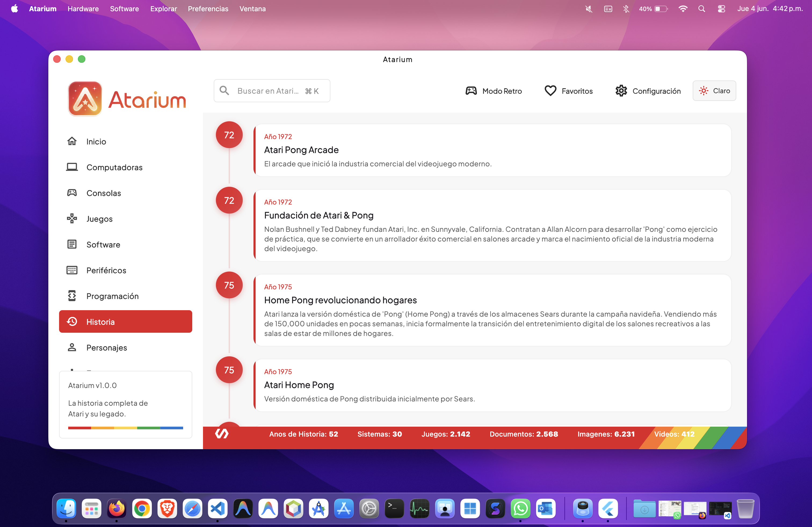Screen dimensions: 812x527
Task: Click the Consolas gamepad icon
Action: 72,193
